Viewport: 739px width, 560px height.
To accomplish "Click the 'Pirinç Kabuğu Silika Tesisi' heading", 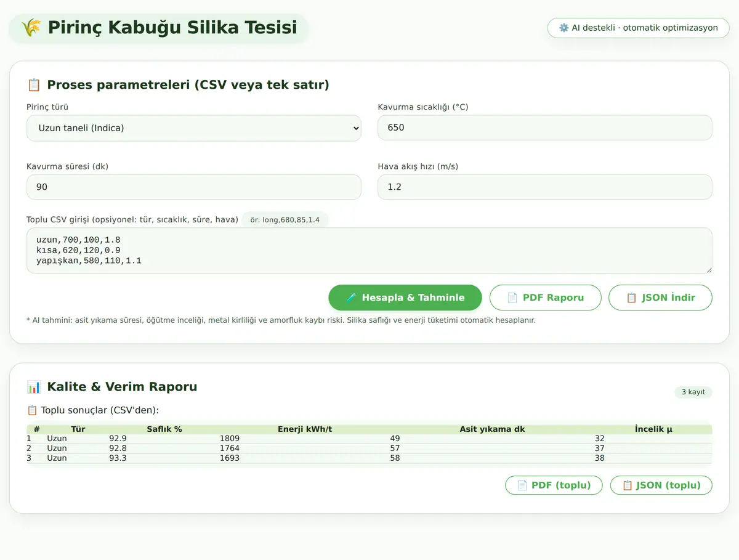I will pyautogui.click(x=172, y=28).
